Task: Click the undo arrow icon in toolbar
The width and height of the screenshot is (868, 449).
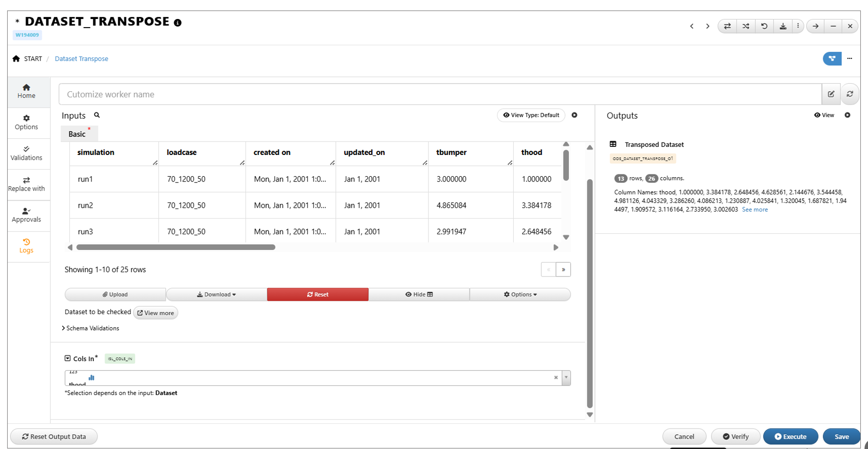Action: (764, 26)
